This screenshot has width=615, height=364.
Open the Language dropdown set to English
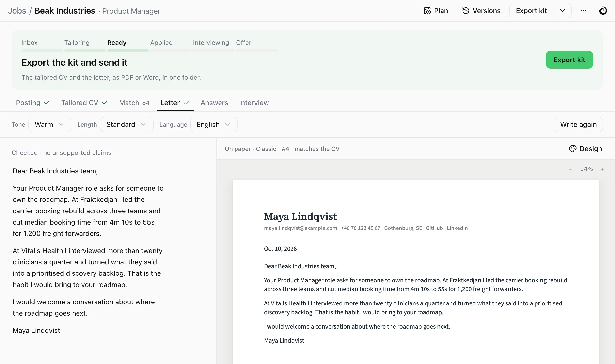pos(214,124)
